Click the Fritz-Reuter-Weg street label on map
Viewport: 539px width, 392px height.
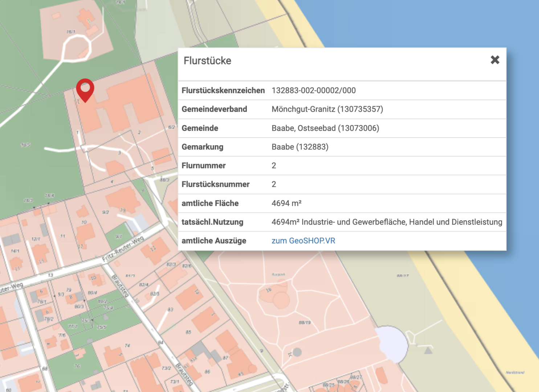pos(123,249)
